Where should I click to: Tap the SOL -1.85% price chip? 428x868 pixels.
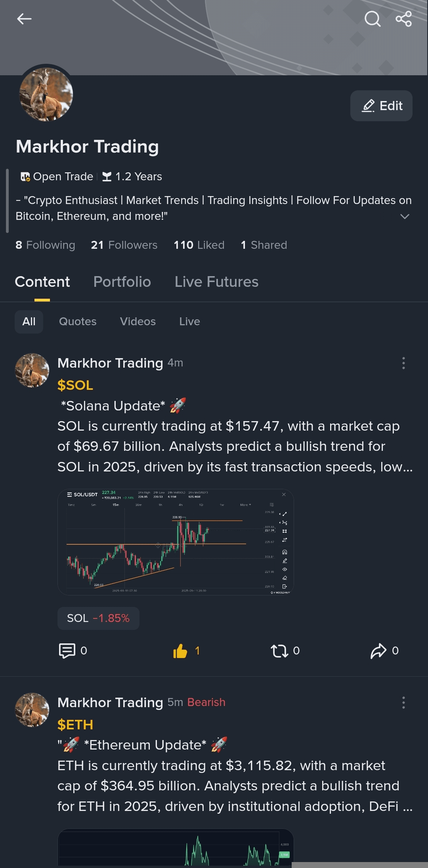pos(98,618)
